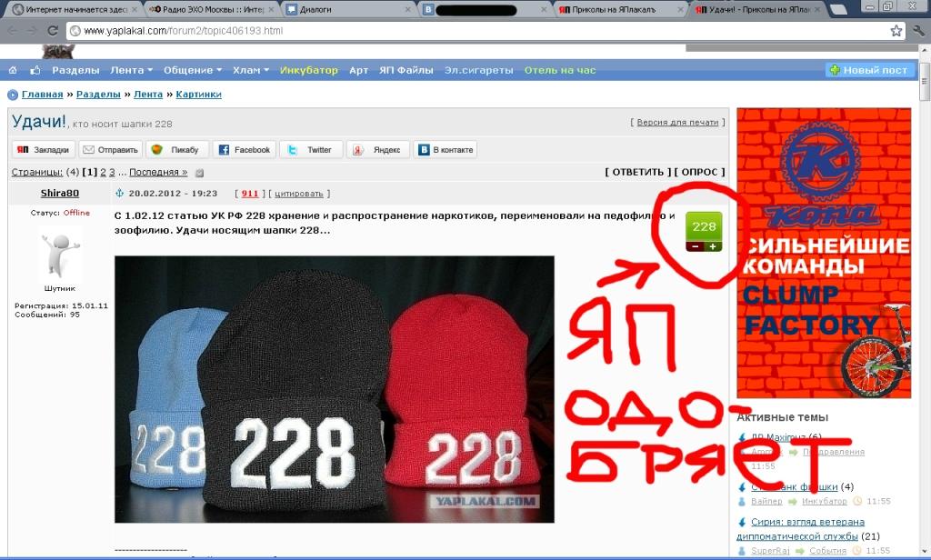Open the sidebar Инкубатор link next to Вайпер
Viewport: 931px width, 560px height.
824,501
